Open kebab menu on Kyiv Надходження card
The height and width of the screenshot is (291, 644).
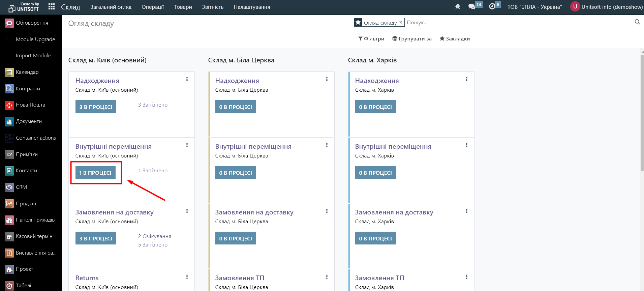click(x=187, y=79)
